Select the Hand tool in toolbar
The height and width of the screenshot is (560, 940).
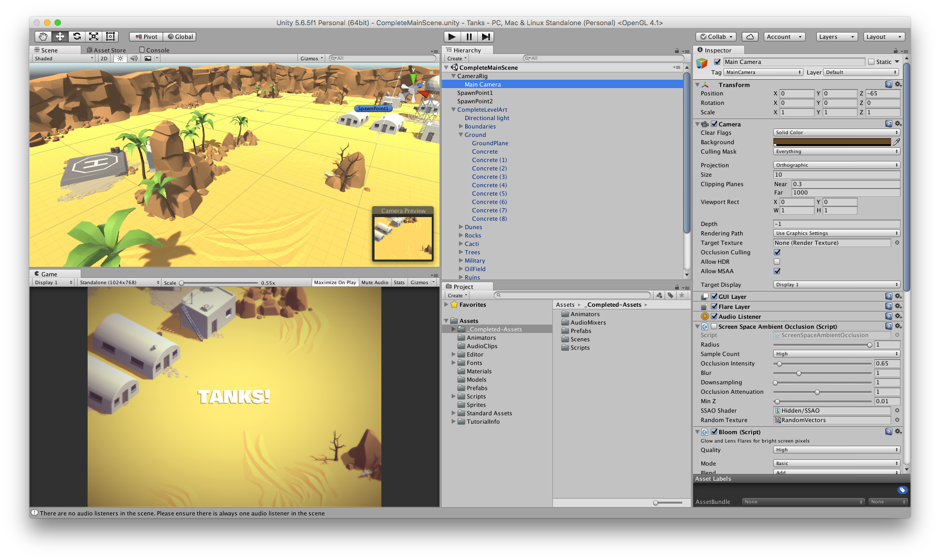point(43,36)
